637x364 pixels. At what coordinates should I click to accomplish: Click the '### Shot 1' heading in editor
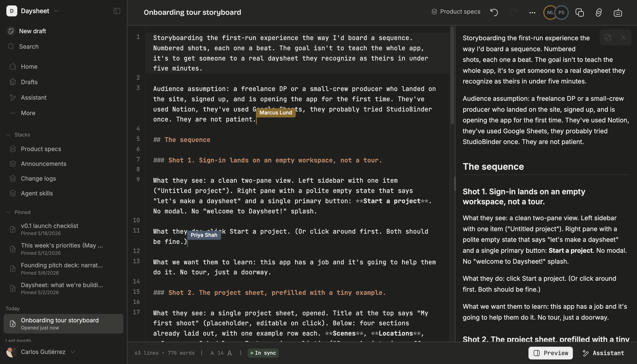coord(268,160)
